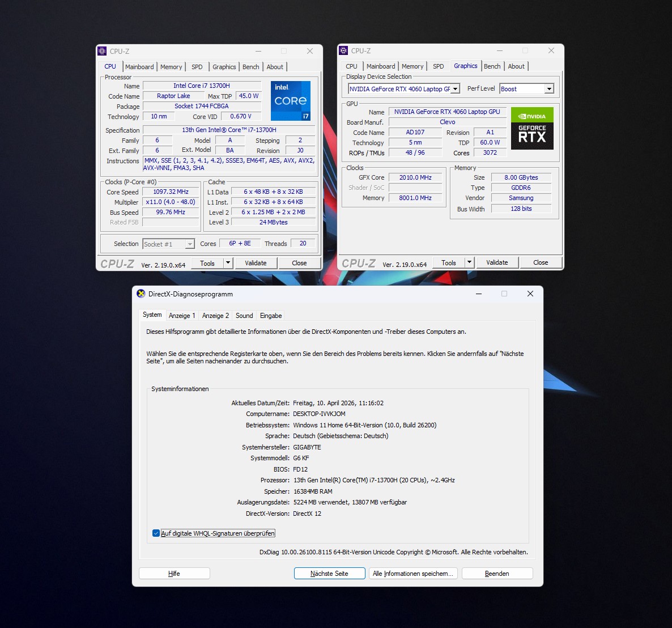
Task: Minimize the left CPU-Z window
Action: tap(258, 51)
